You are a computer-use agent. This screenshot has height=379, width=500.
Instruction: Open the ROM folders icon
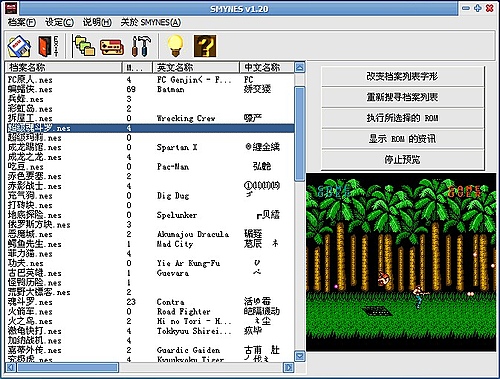coord(83,46)
